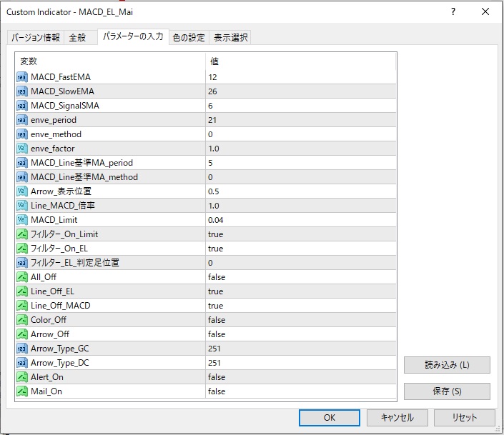Viewport: 504px width, 435px height.
Task: Click the integer icon beside MACD_FastEMA
Action: (x=22, y=77)
